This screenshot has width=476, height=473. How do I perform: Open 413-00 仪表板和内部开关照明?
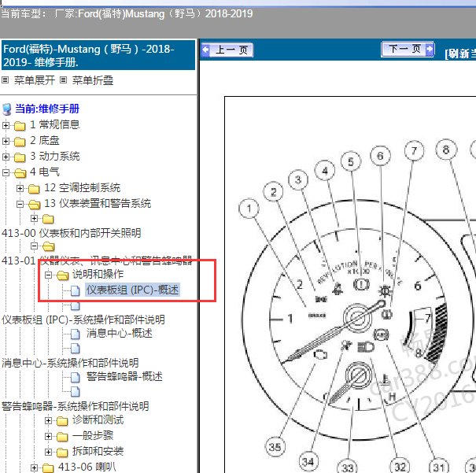[72, 233]
